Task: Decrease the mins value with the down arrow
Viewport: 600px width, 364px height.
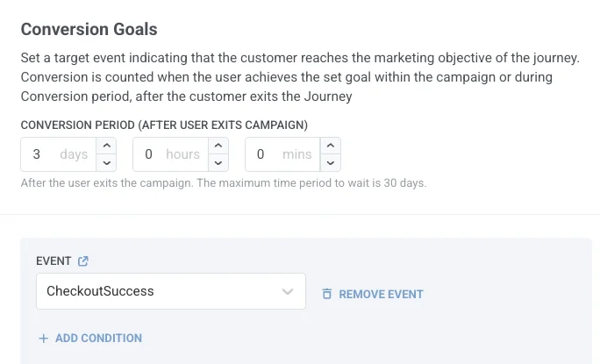Action: (330, 162)
